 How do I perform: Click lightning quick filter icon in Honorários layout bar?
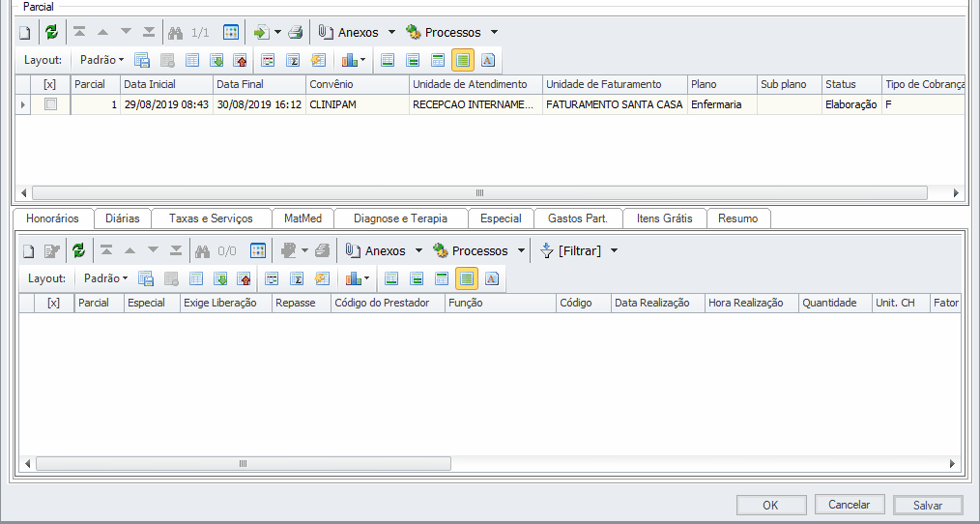tap(322, 278)
